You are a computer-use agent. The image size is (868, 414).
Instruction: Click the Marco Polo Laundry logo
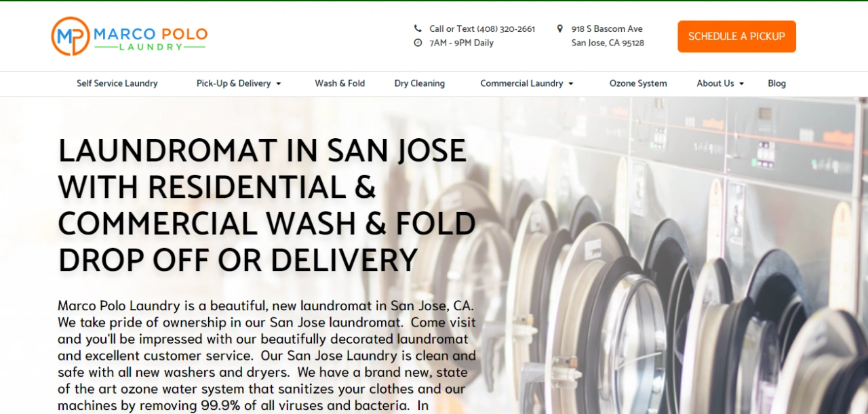(129, 37)
